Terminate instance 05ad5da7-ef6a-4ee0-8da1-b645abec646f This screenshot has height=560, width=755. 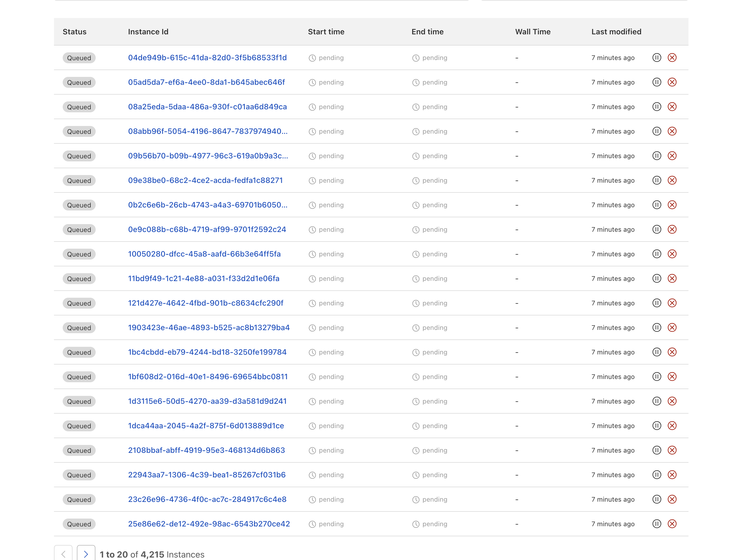point(672,82)
